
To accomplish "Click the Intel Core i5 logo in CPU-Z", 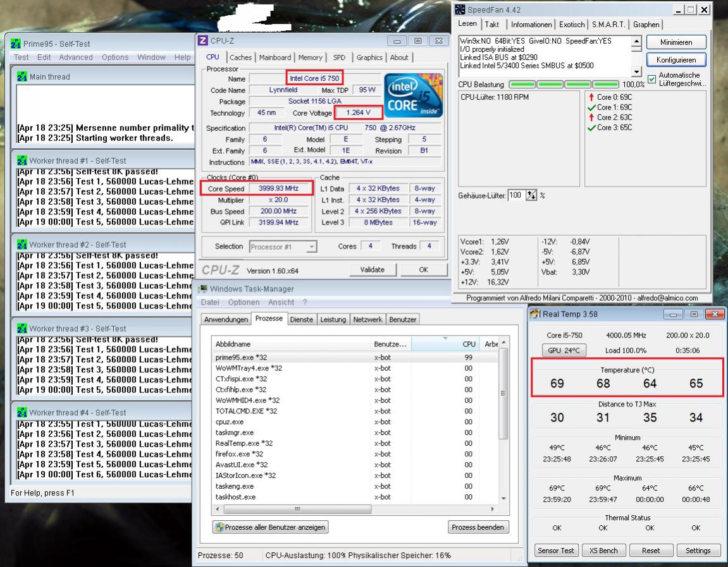I will click(413, 95).
